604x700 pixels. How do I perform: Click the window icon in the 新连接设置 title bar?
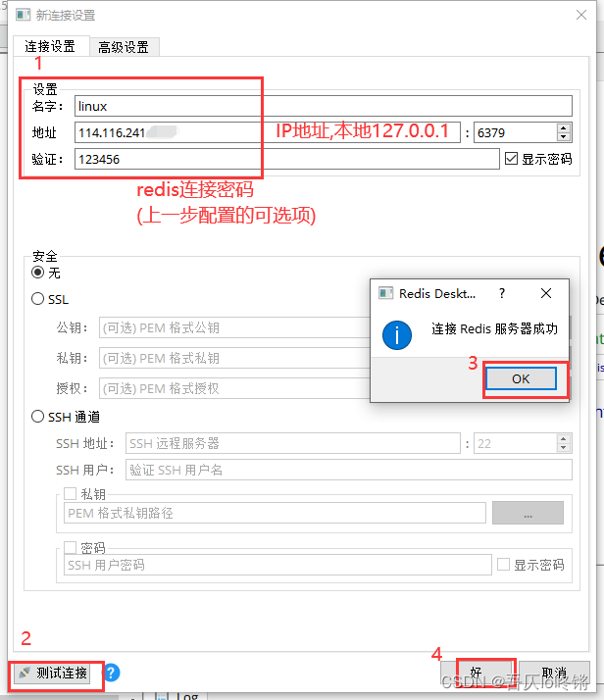(x=24, y=15)
